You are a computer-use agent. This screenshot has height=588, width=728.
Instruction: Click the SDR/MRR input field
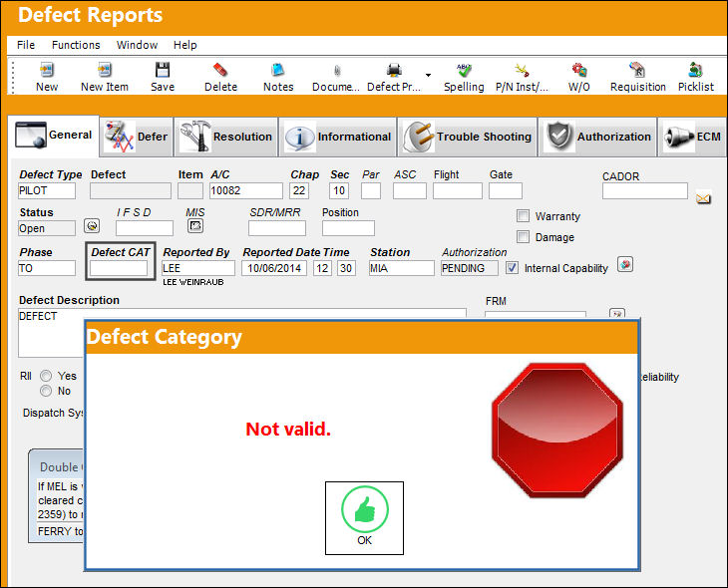click(277, 228)
